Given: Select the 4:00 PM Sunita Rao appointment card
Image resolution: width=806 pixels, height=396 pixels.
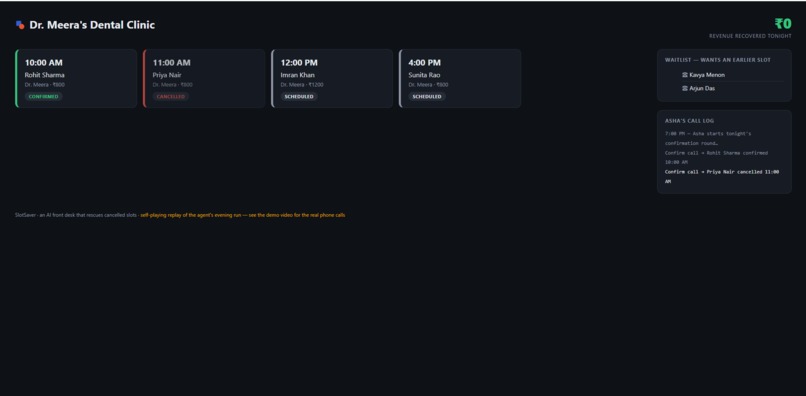Looking at the screenshot, I should pyautogui.click(x=460, y=78).
